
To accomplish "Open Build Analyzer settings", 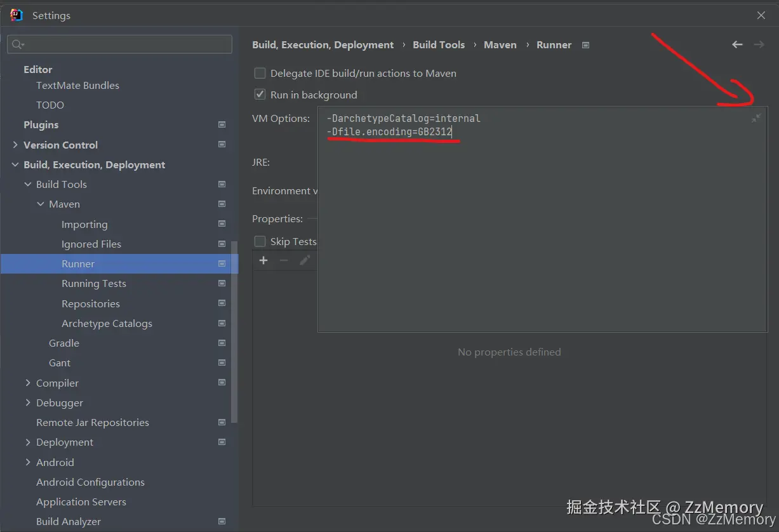I will pos(69,521).
